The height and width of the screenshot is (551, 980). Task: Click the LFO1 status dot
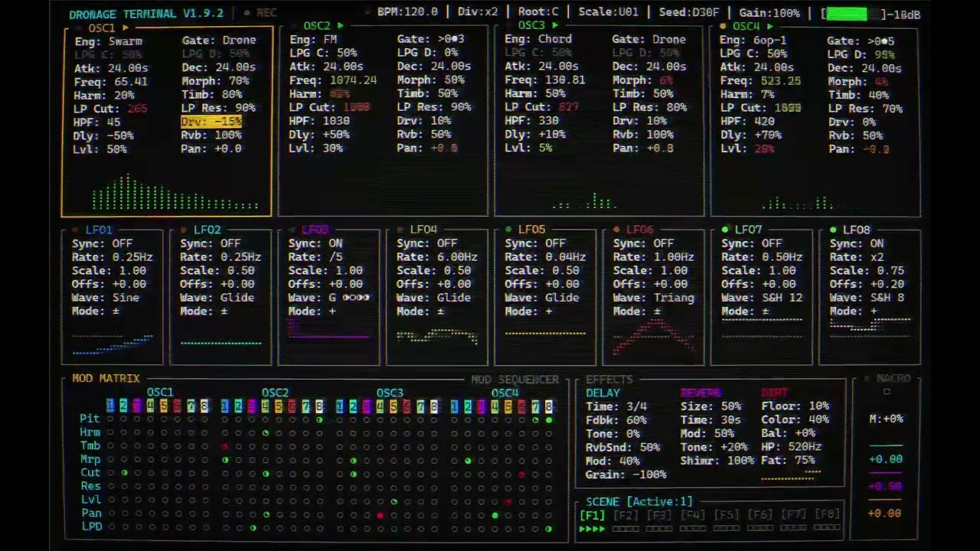[x=75, y=230]
